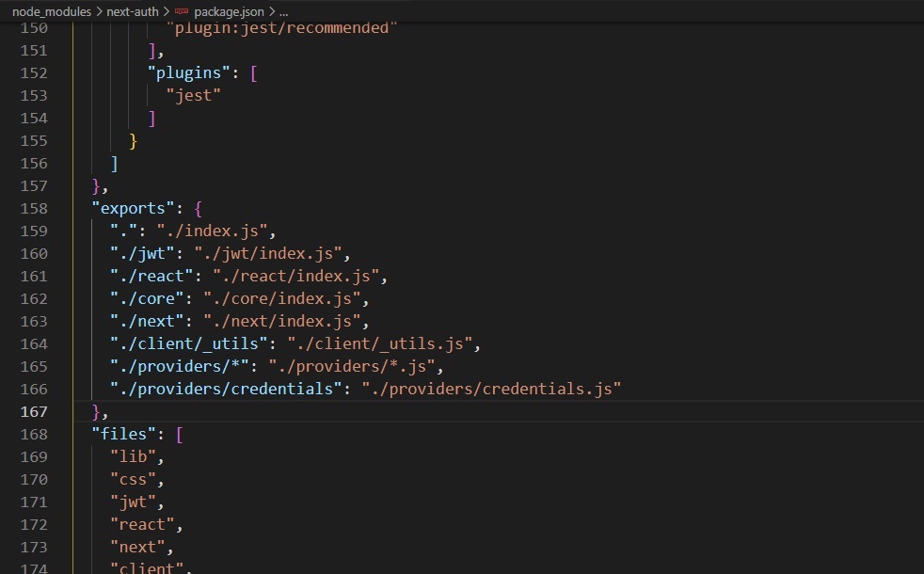Click line number 158
The width and height of the screenshot is (924, 574).
(34, 209)
